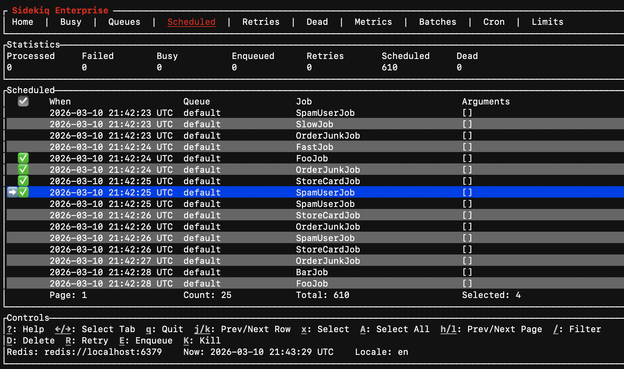Open the Queues tab
Viewport: 624px width, 369px height.
[124, 22]
